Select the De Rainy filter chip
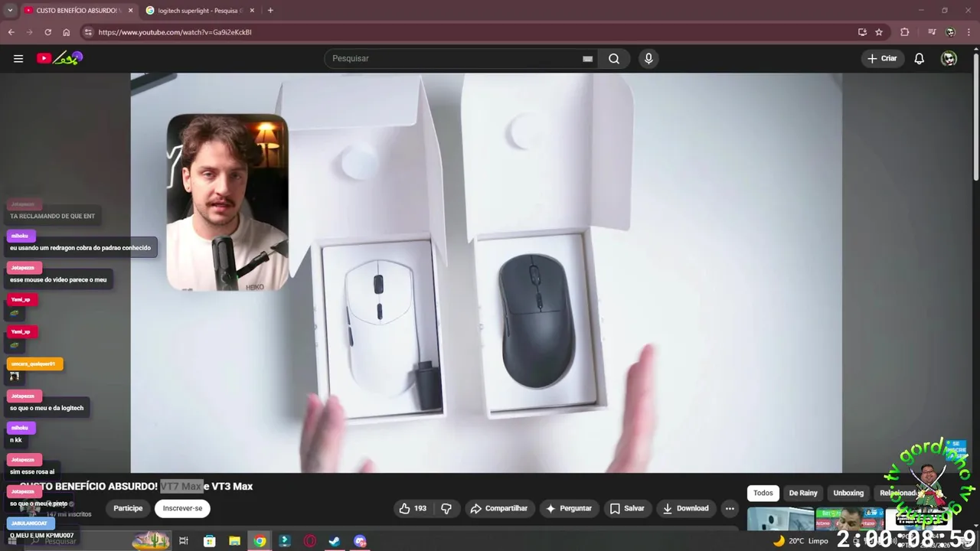 click(803, 493)
